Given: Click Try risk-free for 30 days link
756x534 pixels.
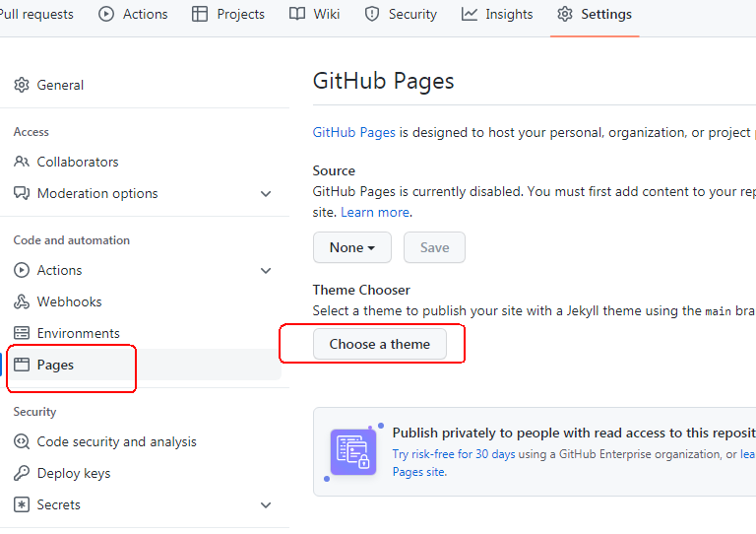Looking at the screenshot, I should (x=454, y=454).
